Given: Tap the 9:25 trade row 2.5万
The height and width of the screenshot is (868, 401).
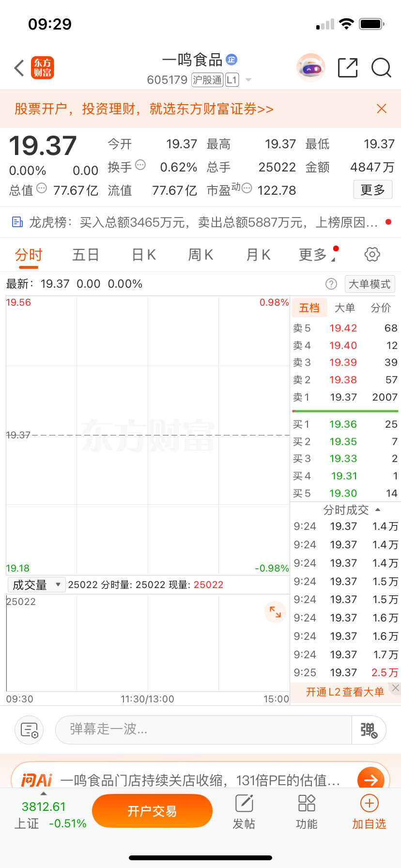Looking at the screenshot, I should point(345,672).
